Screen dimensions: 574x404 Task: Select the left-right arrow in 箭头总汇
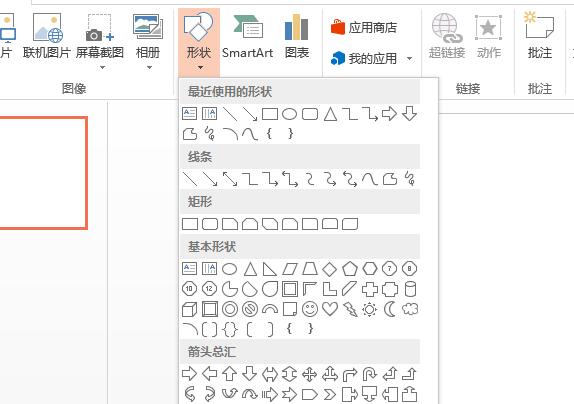[x=270, y=374]
